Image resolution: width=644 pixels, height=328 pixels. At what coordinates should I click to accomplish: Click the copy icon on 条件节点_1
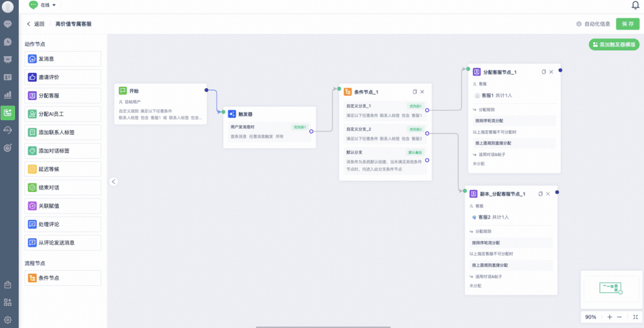(414, 92)
